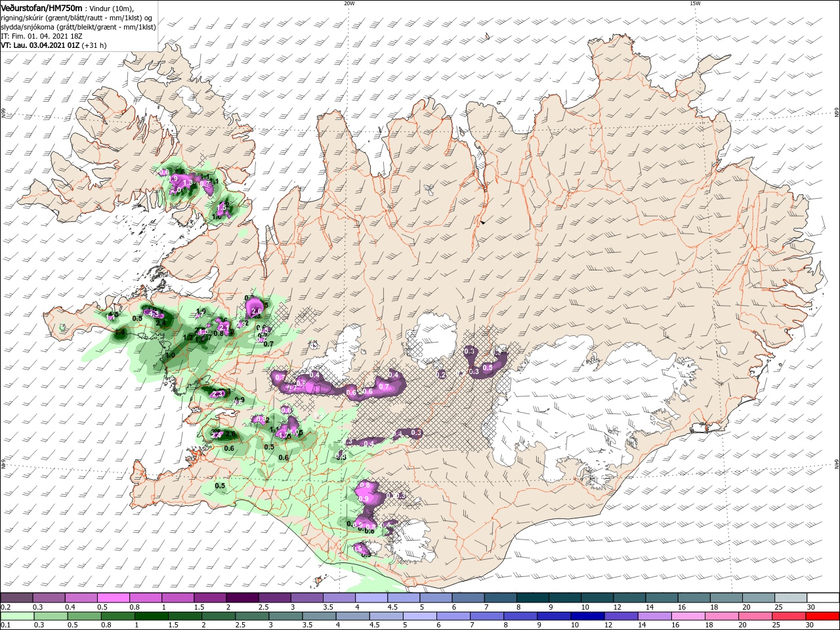Viewport: 840px width, 630px height.
Task: Click the '15W' longitude label
Action: click(695, 3)
